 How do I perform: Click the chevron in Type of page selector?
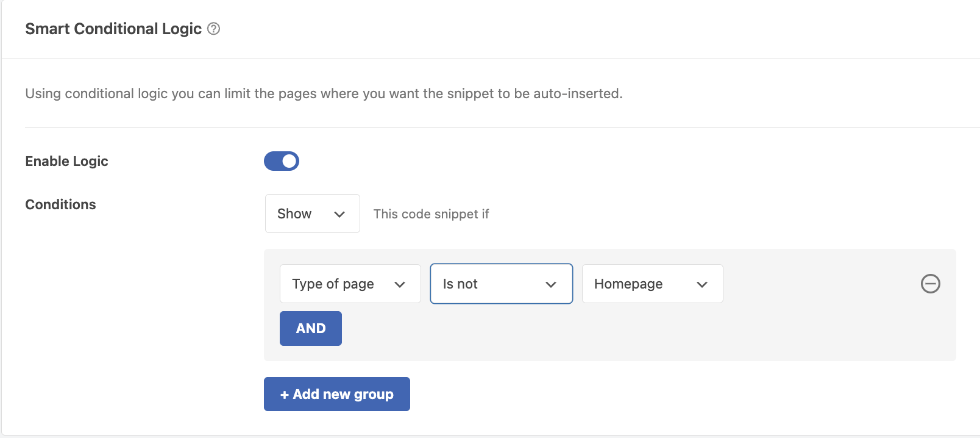(x=400, y=284)
